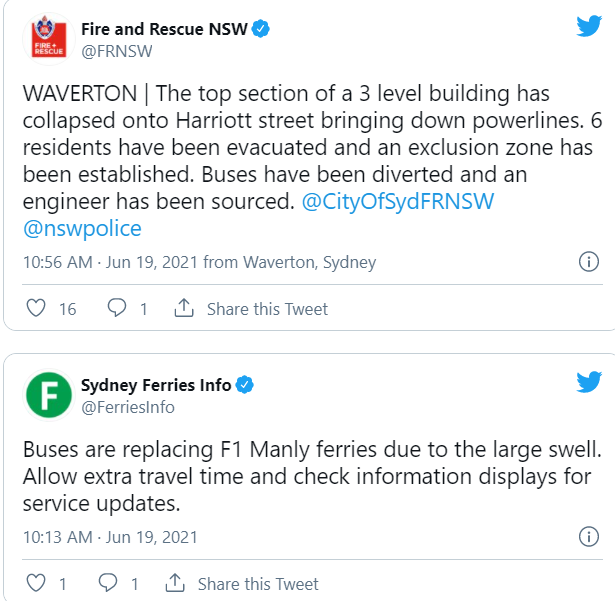Open replies on the Waverton tweet
615x601 pixels.
[x=117, y=308]
